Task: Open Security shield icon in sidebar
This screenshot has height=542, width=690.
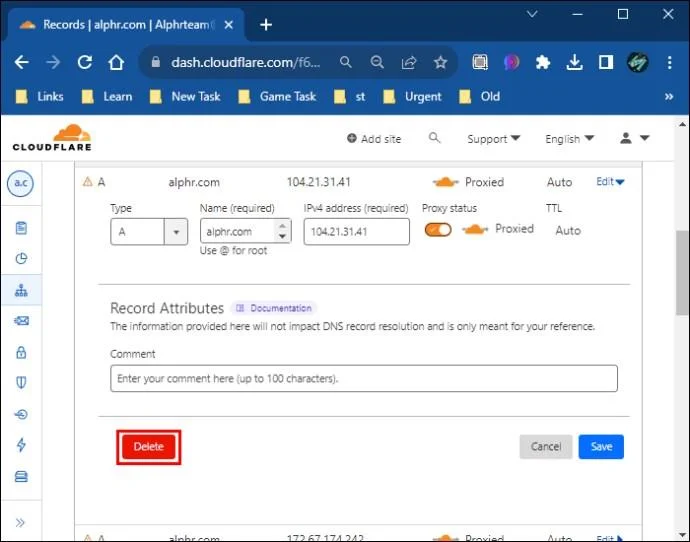Action: [x=21, y=382]
